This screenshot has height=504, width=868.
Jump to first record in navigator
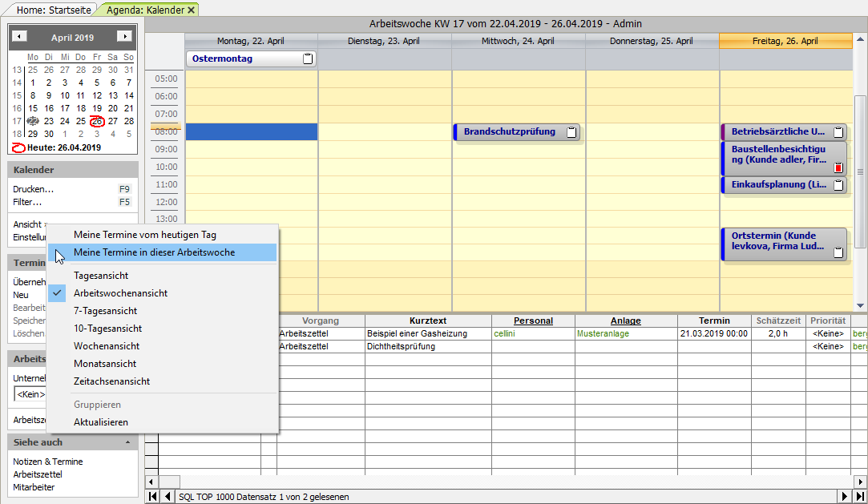[x=151, y=497]
